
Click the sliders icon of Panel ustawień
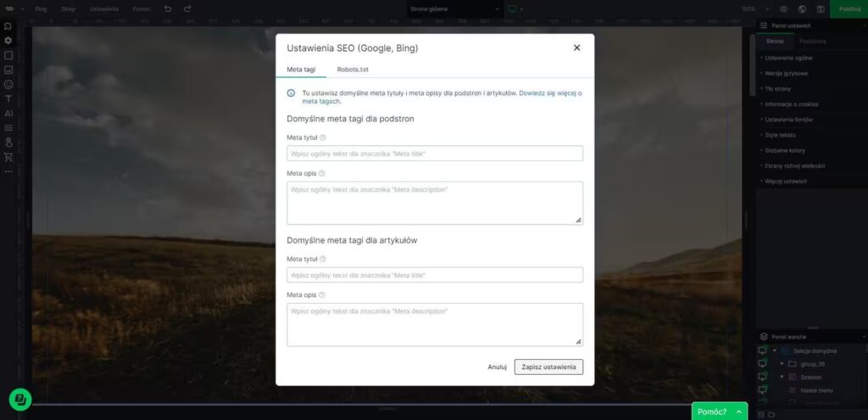764,25
